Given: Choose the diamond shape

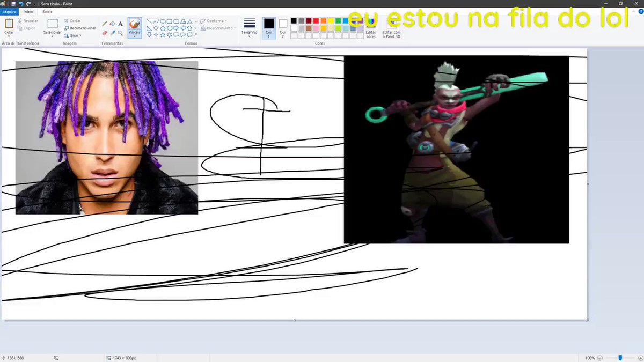Looking at the screenshot, I should tap(156, 28).
